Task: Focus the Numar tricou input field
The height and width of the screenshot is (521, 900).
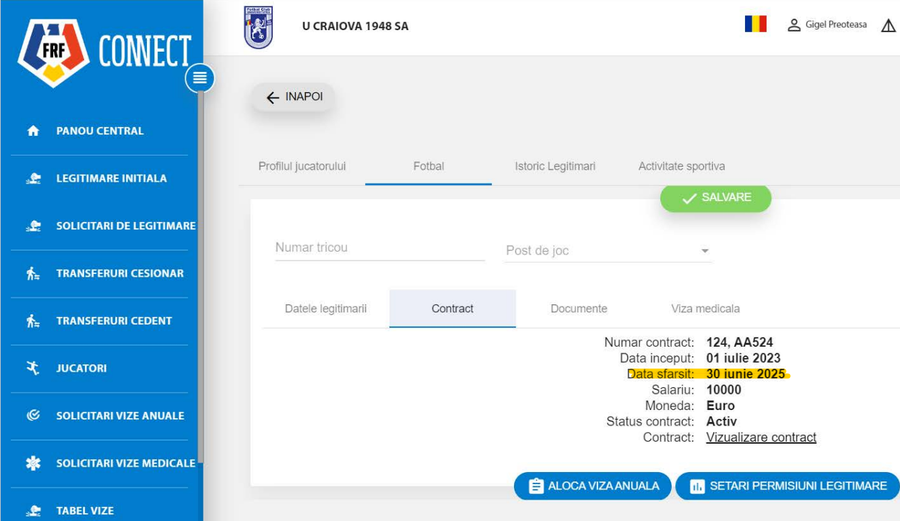Action: (x=380, y=248)
